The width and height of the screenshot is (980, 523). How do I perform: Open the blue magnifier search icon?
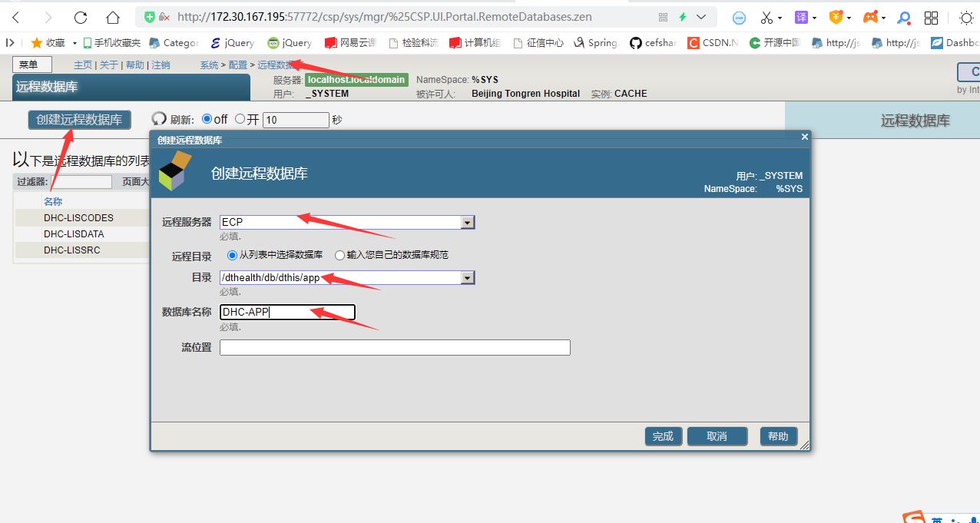[x=904, y=18]
